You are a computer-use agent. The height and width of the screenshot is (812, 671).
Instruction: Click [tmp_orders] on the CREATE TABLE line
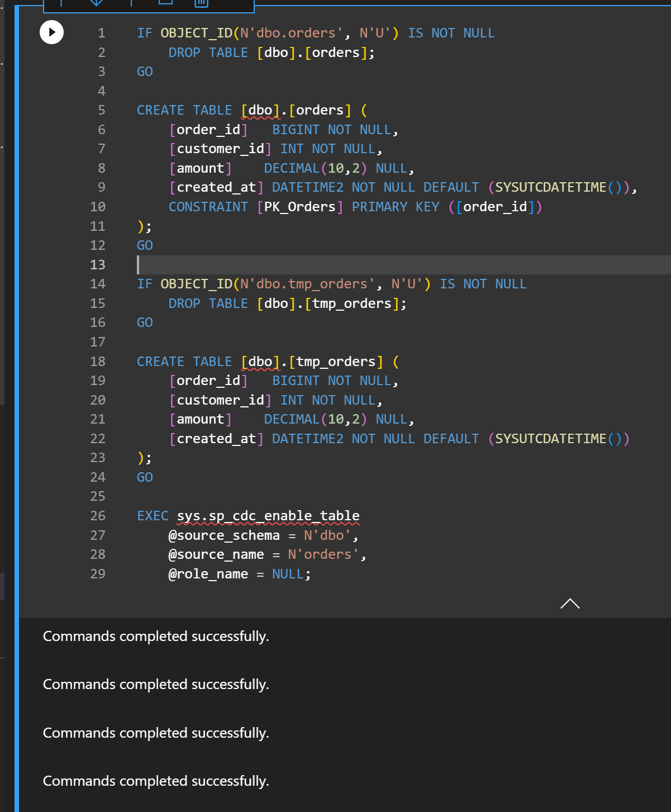(x=336, y=362)
